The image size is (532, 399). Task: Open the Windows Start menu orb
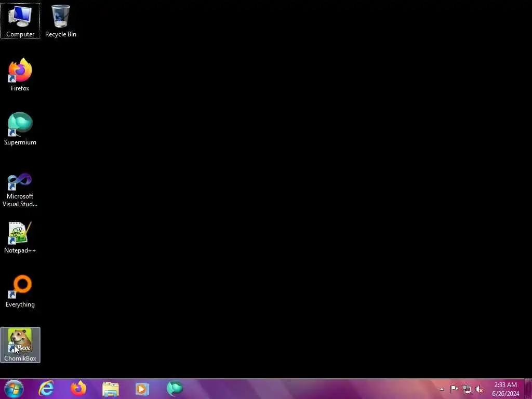point(14,389)
